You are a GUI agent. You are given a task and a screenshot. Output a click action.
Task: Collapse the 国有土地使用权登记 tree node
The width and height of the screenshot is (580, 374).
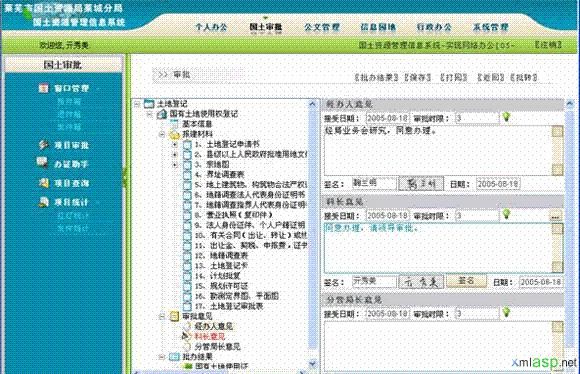149,114
